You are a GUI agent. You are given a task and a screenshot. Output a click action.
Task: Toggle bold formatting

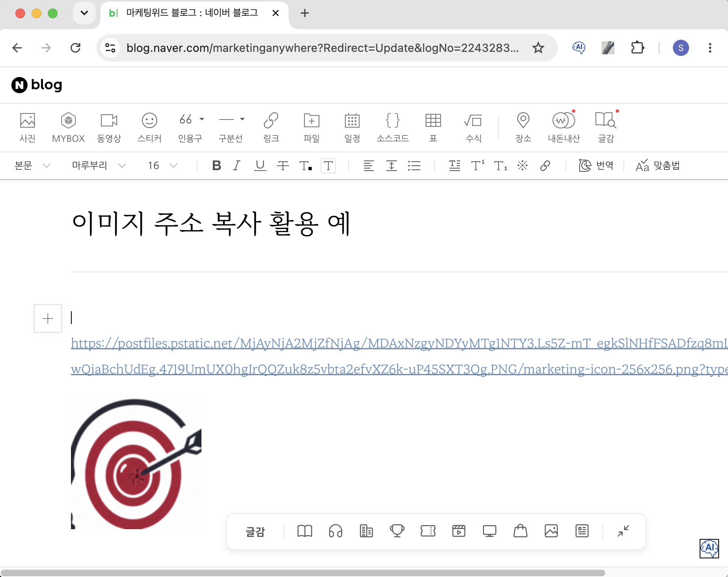click(216, 165)
